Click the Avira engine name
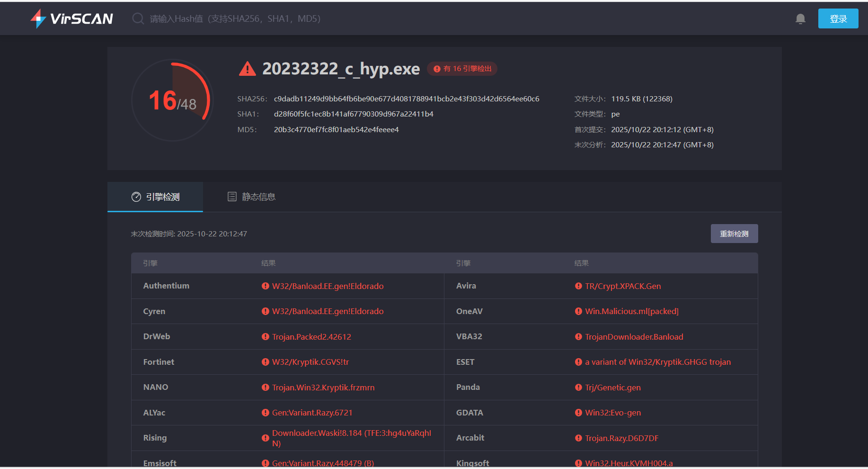The image size is (868, 469). 466,286
